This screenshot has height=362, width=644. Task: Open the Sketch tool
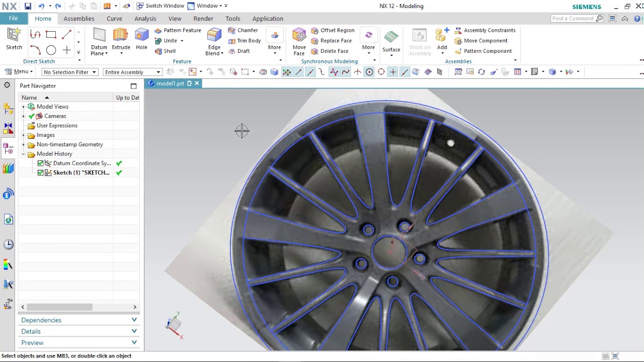[14, 39]
